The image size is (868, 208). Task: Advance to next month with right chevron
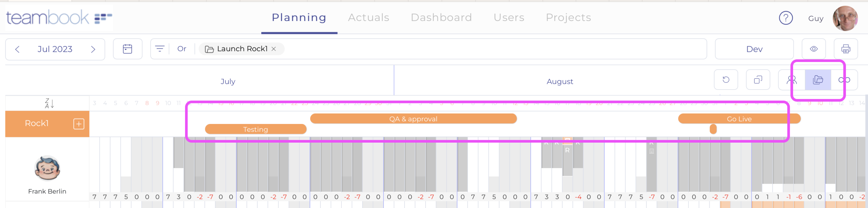point(93,49)
